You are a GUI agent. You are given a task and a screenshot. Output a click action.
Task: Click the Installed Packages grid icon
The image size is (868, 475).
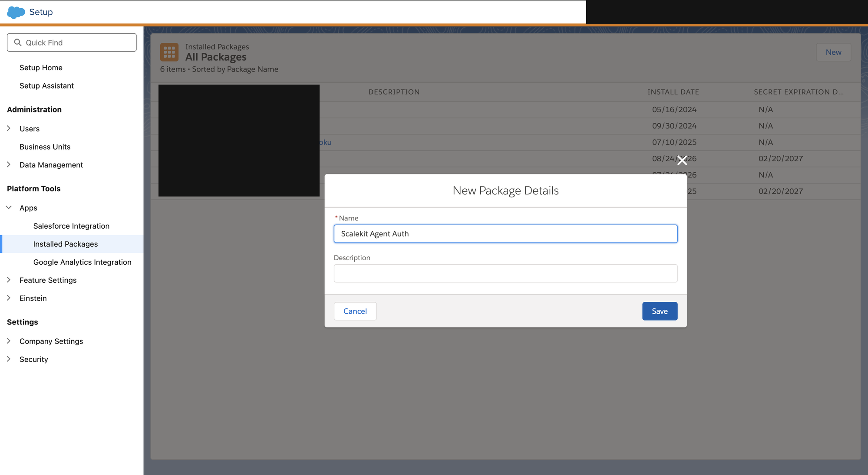[169, 52]
